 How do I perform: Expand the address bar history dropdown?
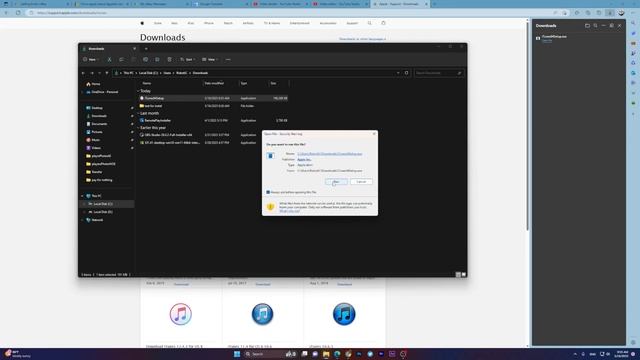398,73
